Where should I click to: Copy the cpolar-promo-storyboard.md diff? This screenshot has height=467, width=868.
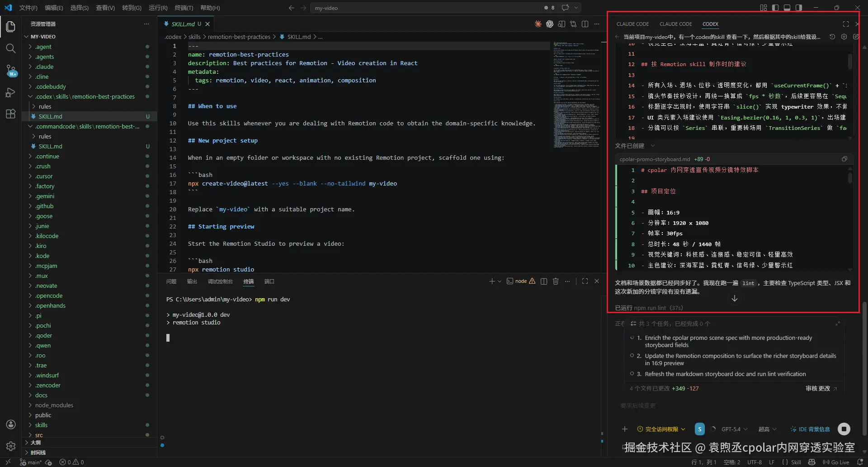844,159
